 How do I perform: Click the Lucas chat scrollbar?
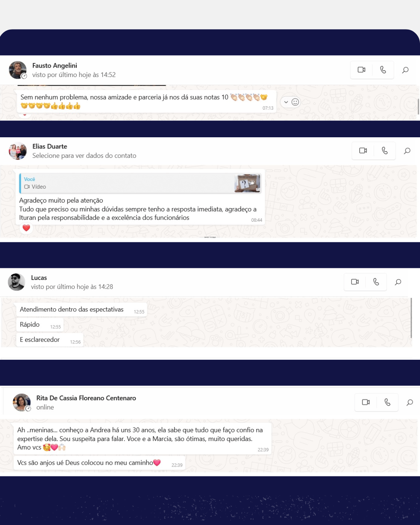[x=411, y=318]
